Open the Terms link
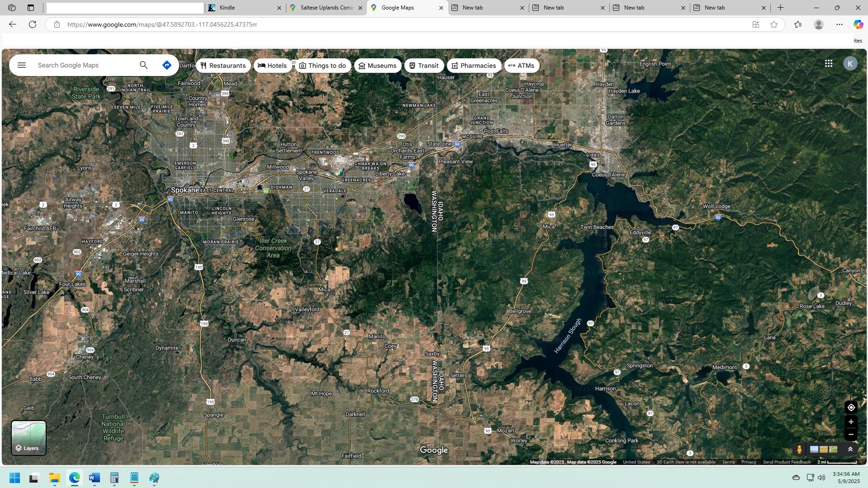 (728, 462)
